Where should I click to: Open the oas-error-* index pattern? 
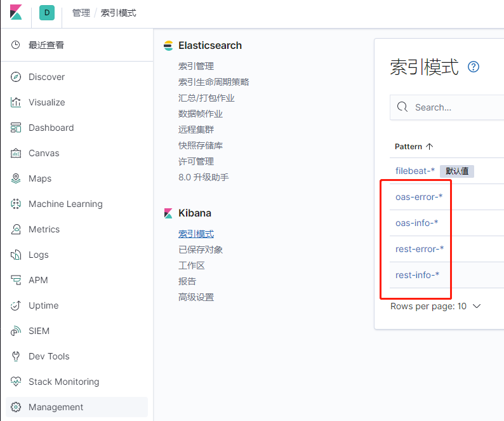point(419,197)
